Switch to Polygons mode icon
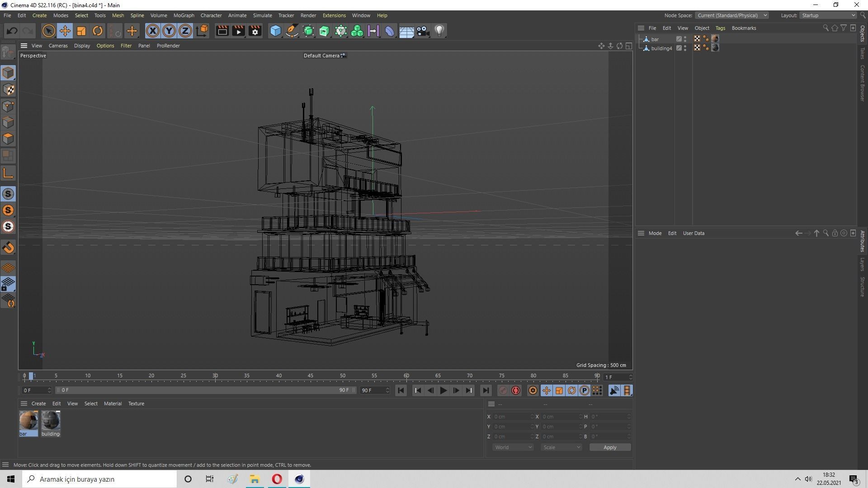The image size is (868, 488). click(x=8, y=139)
